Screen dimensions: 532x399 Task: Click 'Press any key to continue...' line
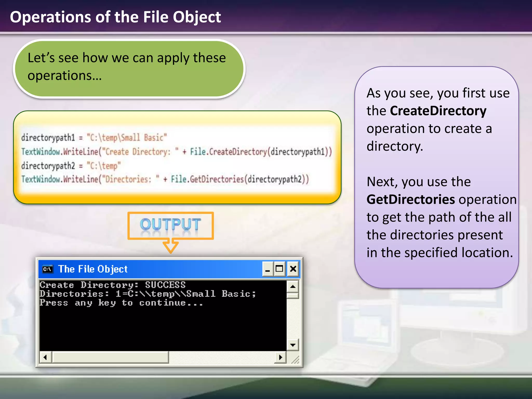tap(121, 303)
